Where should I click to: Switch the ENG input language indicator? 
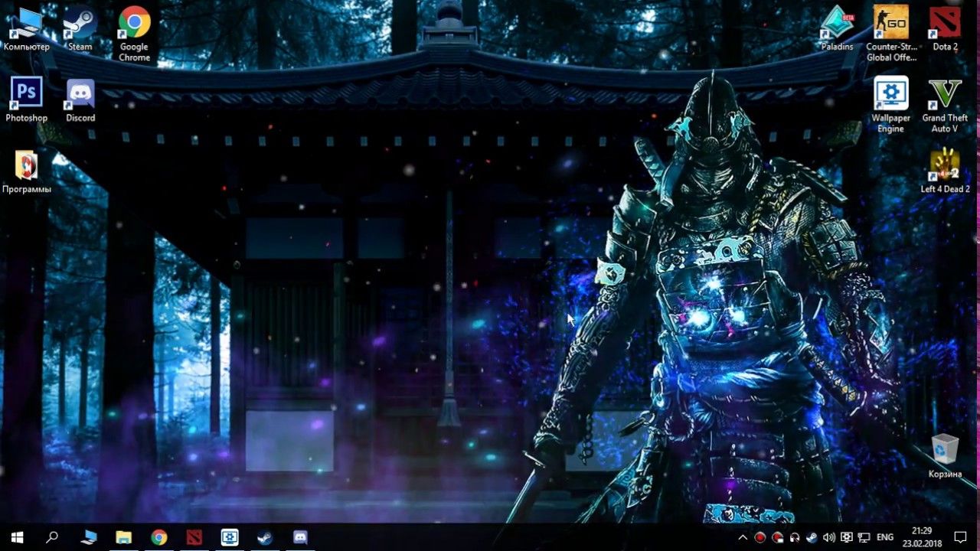tap(885, 537)
